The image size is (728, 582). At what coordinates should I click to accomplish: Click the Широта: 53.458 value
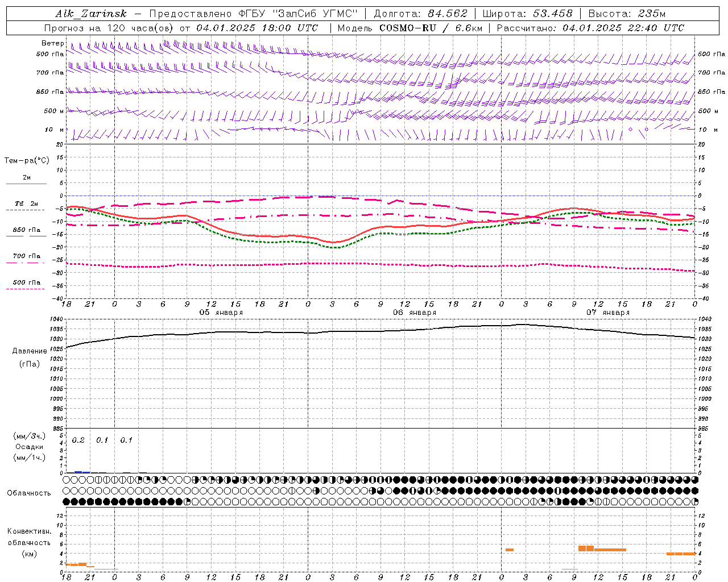coord(527,14)
